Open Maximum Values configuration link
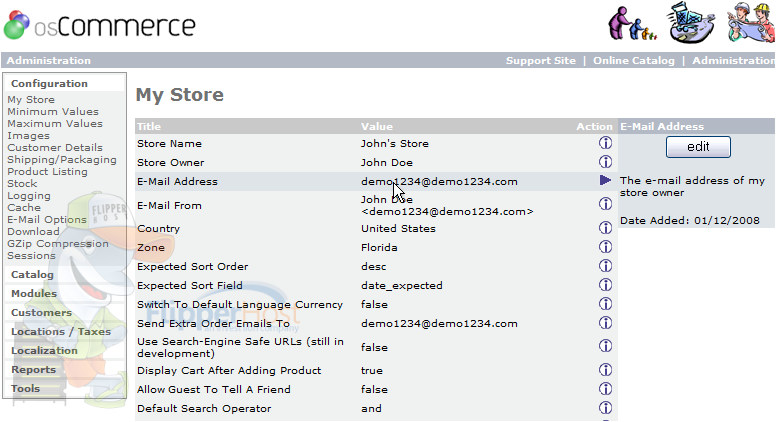Screen dimensions: 776x422 tap(55, 124)
